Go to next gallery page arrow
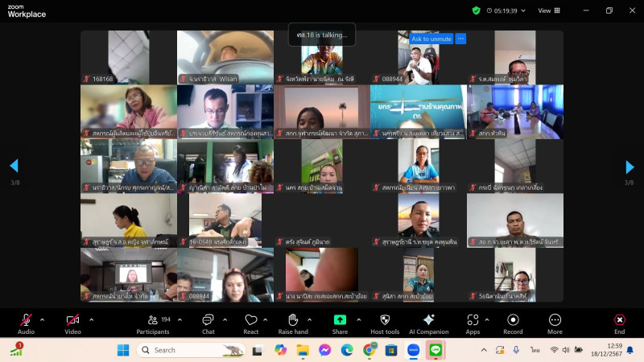The height and width of the screenshot is (362, 644). click(630, 167)
